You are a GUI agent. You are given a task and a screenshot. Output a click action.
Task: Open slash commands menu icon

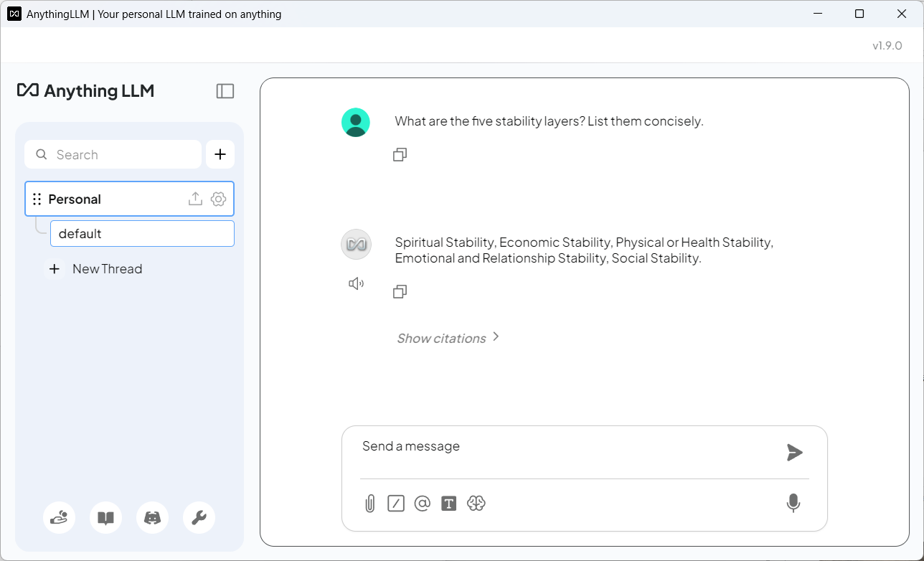click(396, 504)
